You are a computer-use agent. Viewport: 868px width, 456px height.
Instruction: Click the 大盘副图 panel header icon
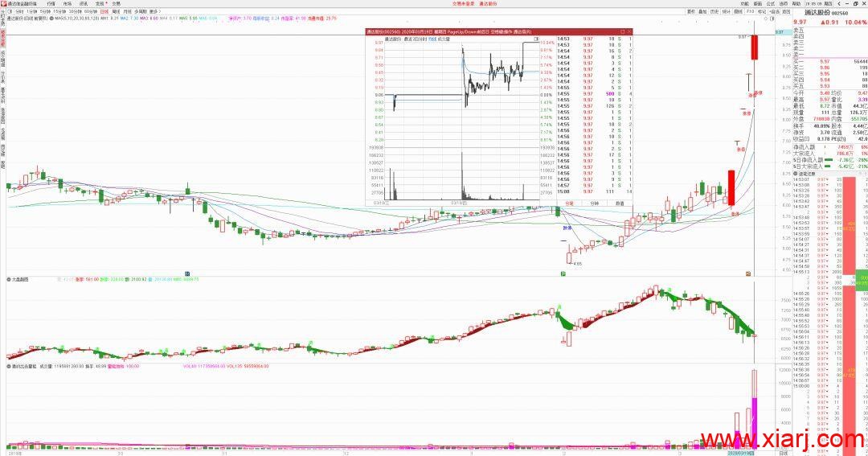[x=9, y=279]
